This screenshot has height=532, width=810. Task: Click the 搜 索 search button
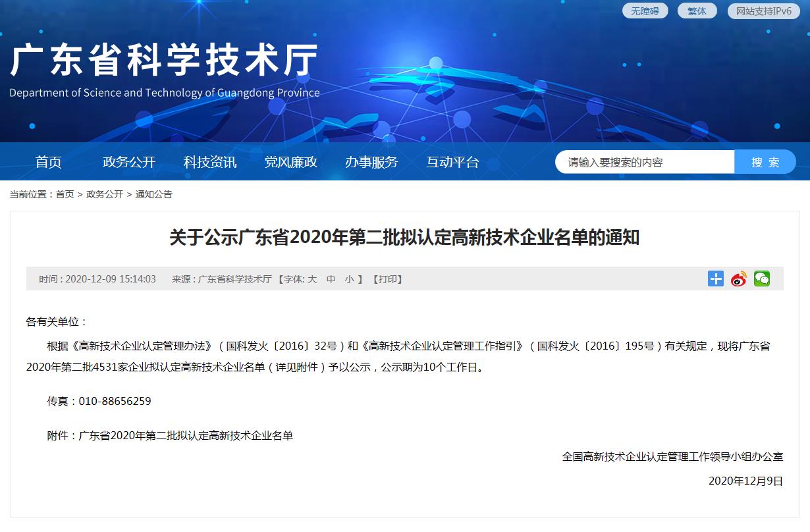click(x=765, y=161)
